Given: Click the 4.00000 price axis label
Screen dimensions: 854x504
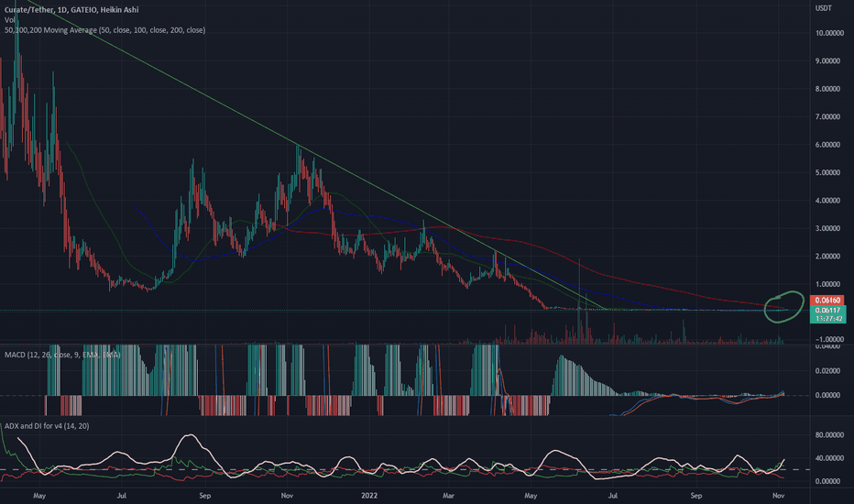Looking at the screenshot, I should [827, 201].
